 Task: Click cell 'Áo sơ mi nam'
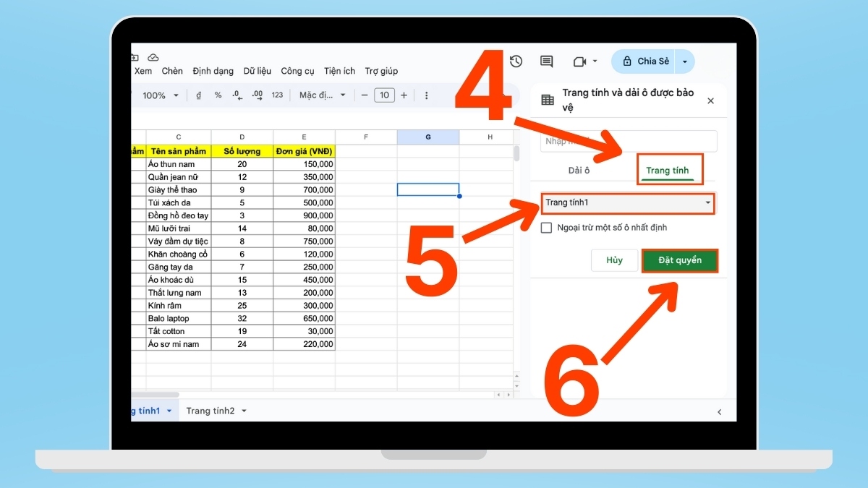(179, 344)
